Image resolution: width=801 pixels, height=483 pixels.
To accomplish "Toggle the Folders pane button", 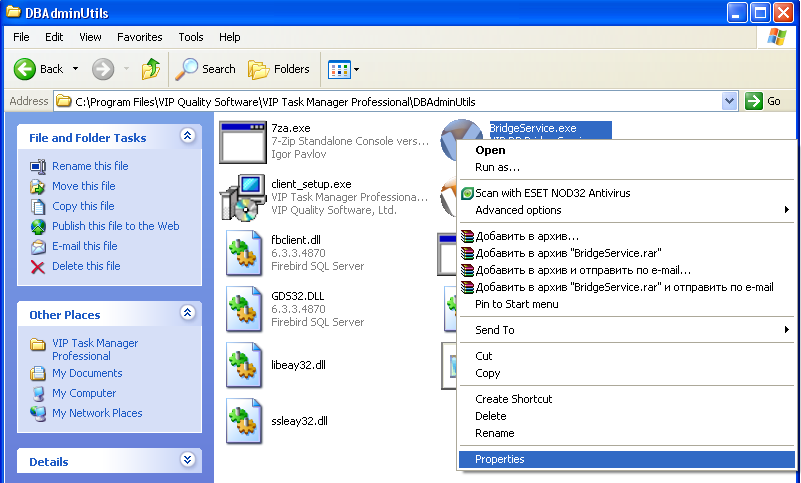I will (279, 69).
